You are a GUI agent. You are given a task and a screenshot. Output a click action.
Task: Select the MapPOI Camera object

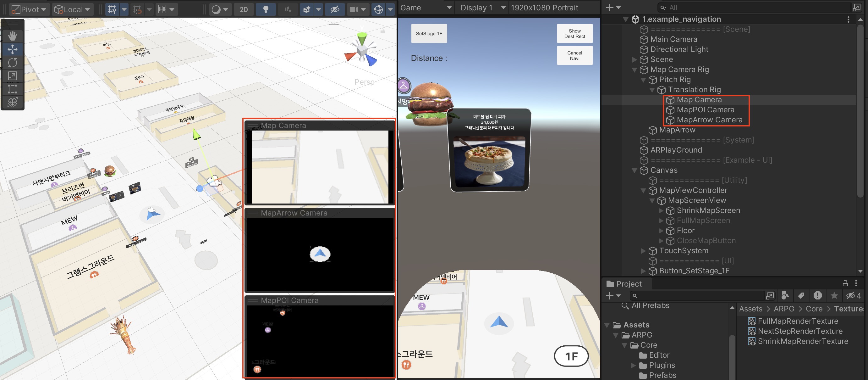click(x=705, y=110)
